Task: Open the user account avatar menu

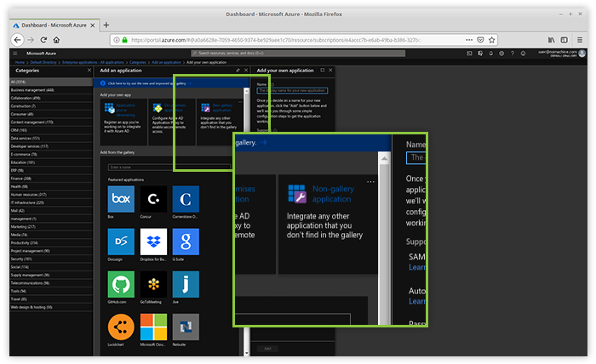Action: pyautogui.click(x=582, y=54)
